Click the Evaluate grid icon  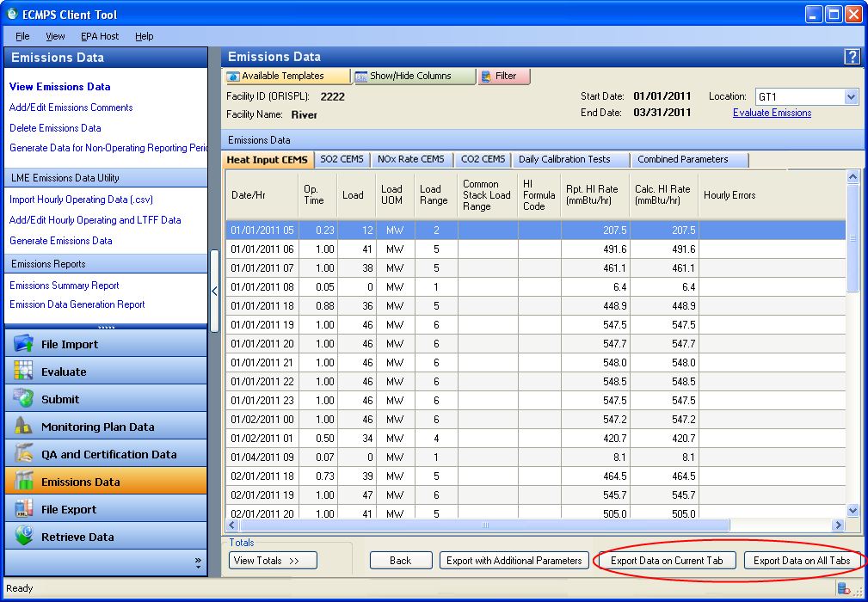tap(23, 372)
